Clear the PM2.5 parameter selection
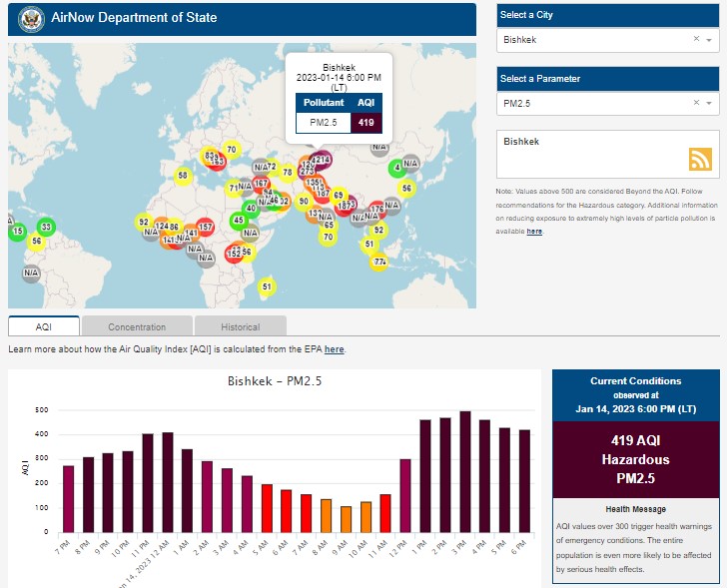 click(x=696, y=103)
